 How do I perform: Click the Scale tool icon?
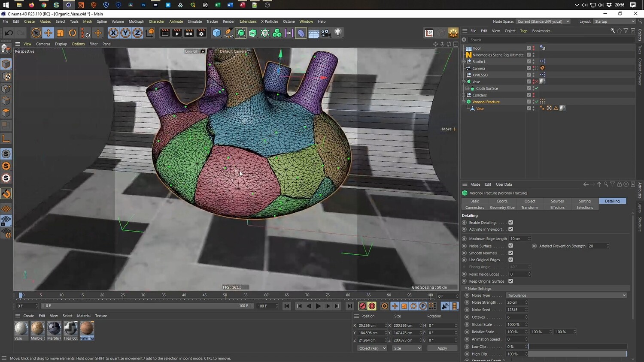coord(61,33)
